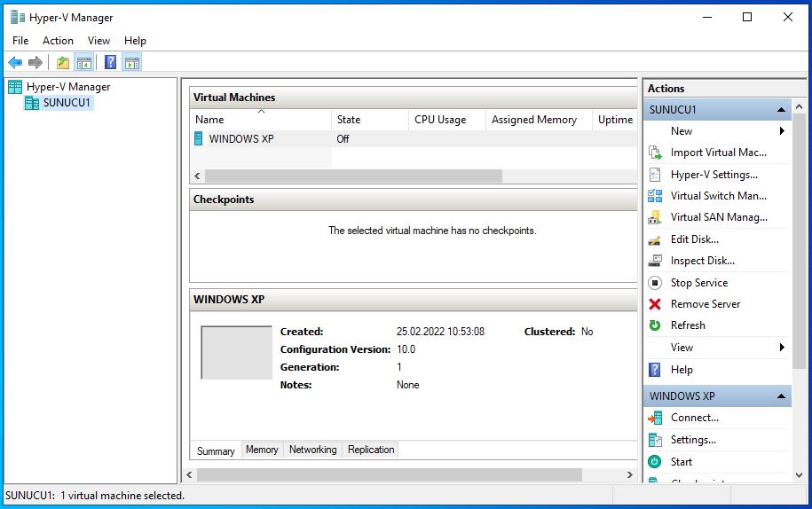The width and height of the screenshot is (812, 509).
Task: Click the Settings icon under WINDOWS XP actions
Action: pyautogui.click(x=655, y=440)
